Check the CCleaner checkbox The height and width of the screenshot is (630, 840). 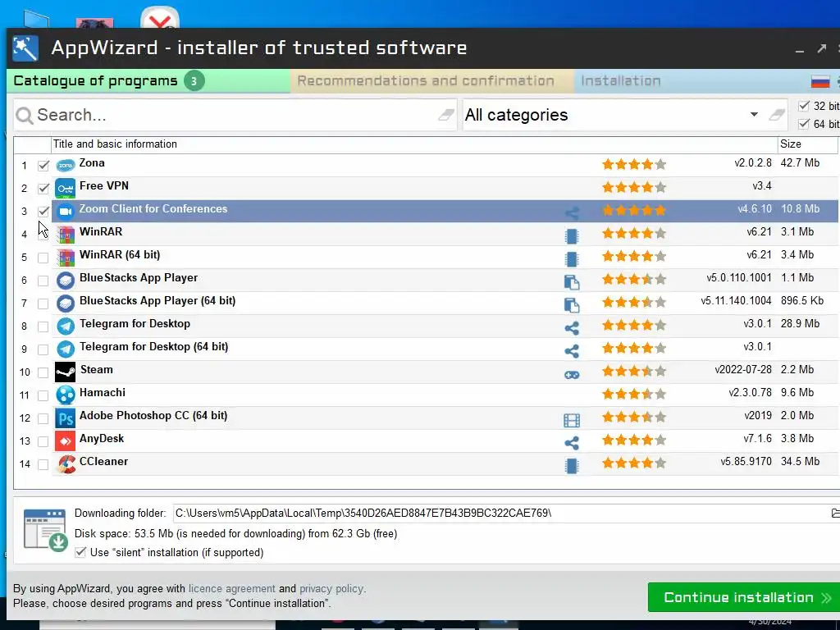point(43,464)
